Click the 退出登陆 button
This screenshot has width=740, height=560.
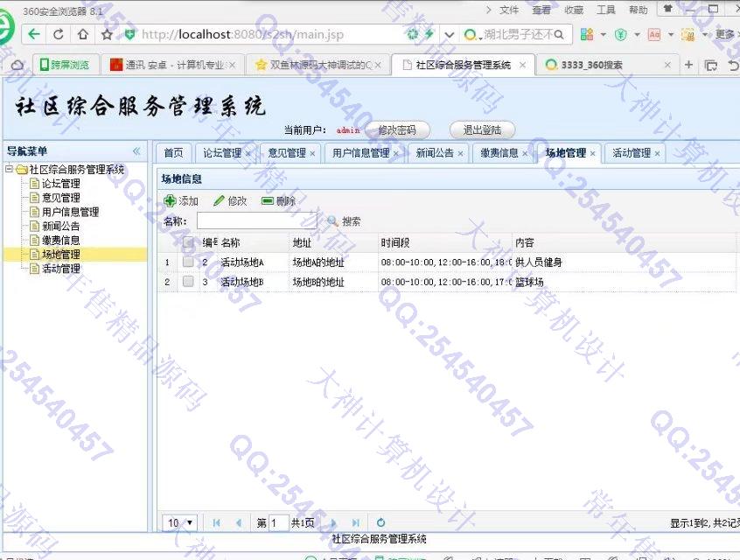(x=482, y=129)
